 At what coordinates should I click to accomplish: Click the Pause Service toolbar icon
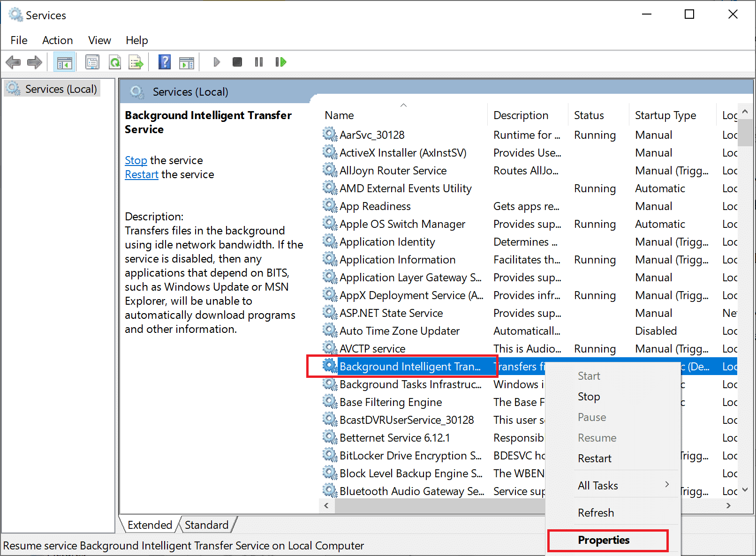click(x=259, y=62)
